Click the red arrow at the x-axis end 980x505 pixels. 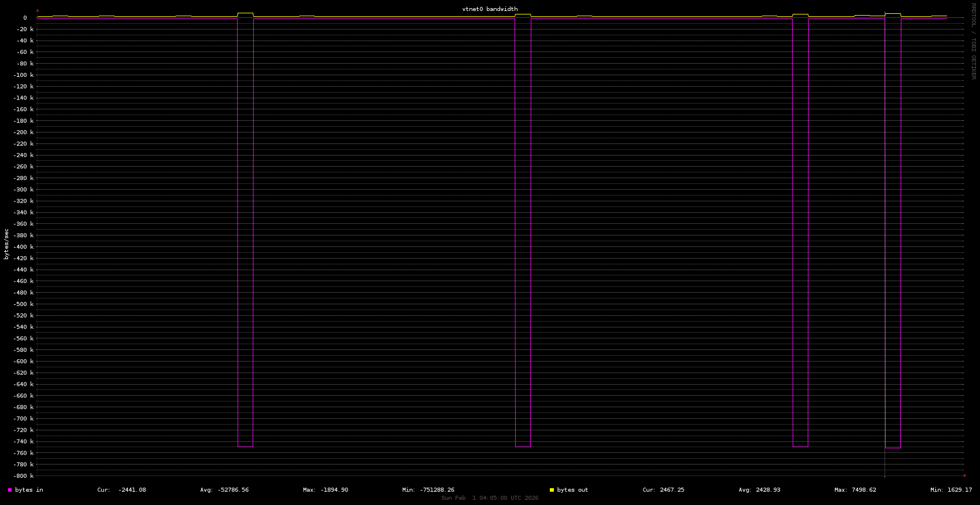(x=964, y=475)
